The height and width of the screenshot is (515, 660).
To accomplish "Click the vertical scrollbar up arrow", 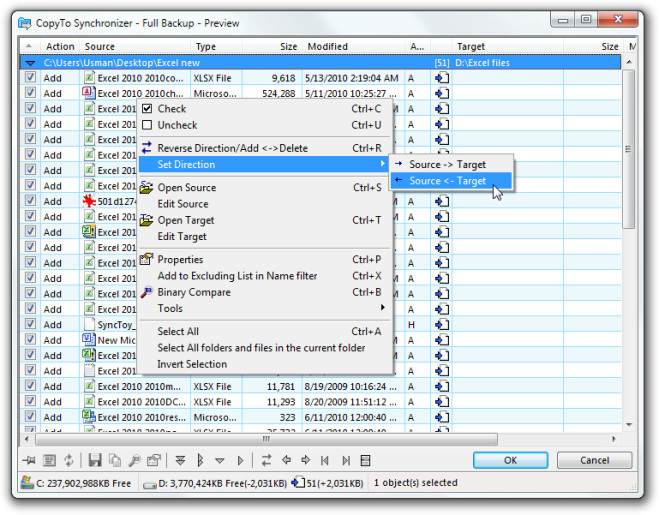I will click(629, 62).
